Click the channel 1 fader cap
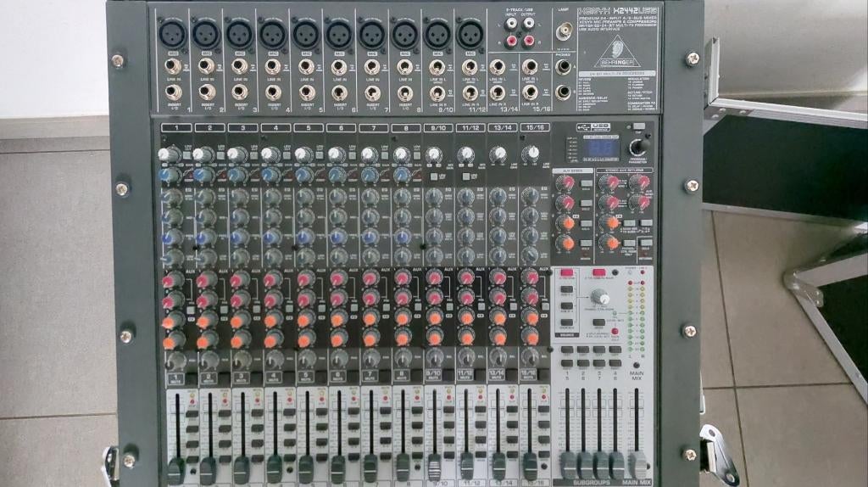 (x=175, y=469)
